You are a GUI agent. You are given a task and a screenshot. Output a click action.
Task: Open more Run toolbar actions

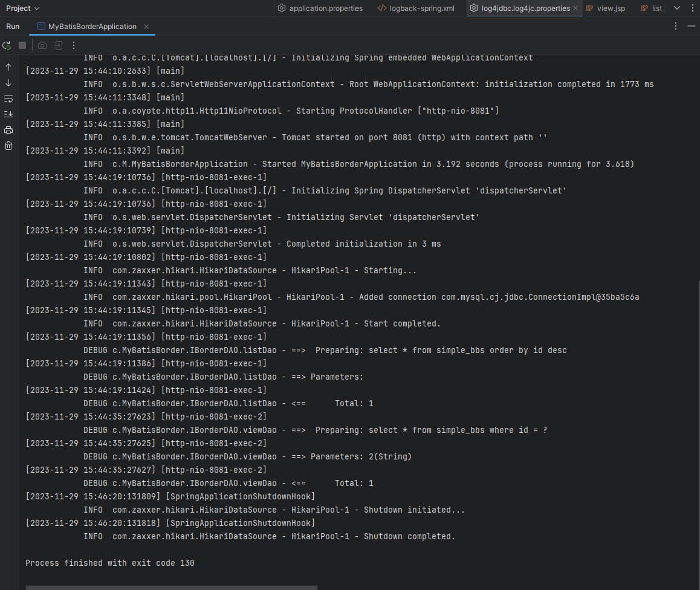click(74, 45)
